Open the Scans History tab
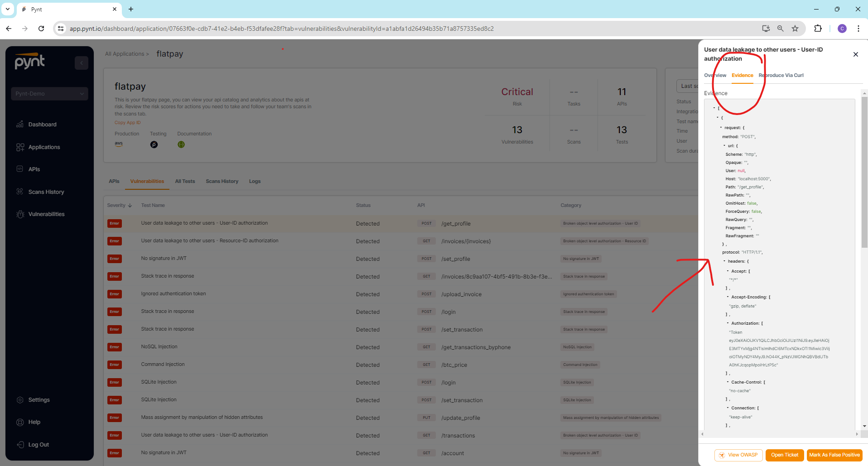This screenshot has width=868, height=466. (x=222, y=181)
